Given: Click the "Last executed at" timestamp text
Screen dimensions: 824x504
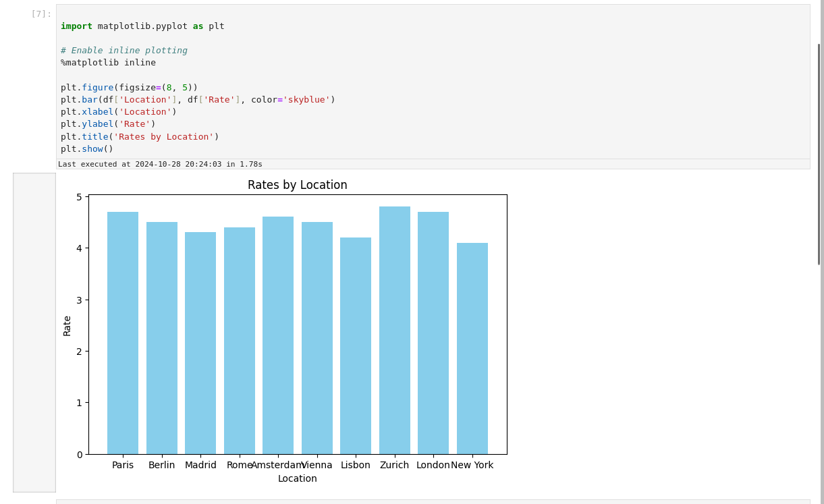Looking at the screenshot, I should 160,165.
